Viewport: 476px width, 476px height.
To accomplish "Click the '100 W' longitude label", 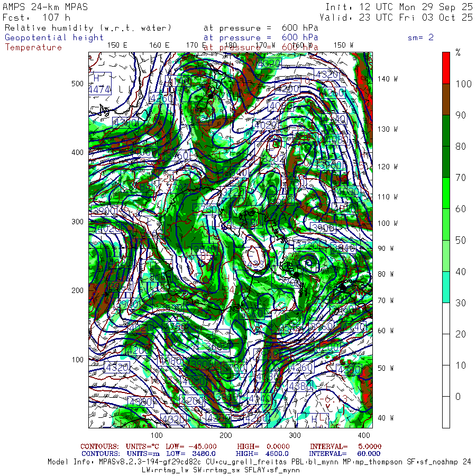I will (388, 223).
